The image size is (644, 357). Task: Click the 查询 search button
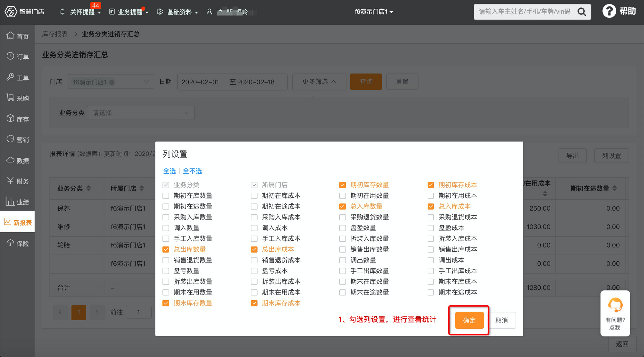tap(366, 82)
